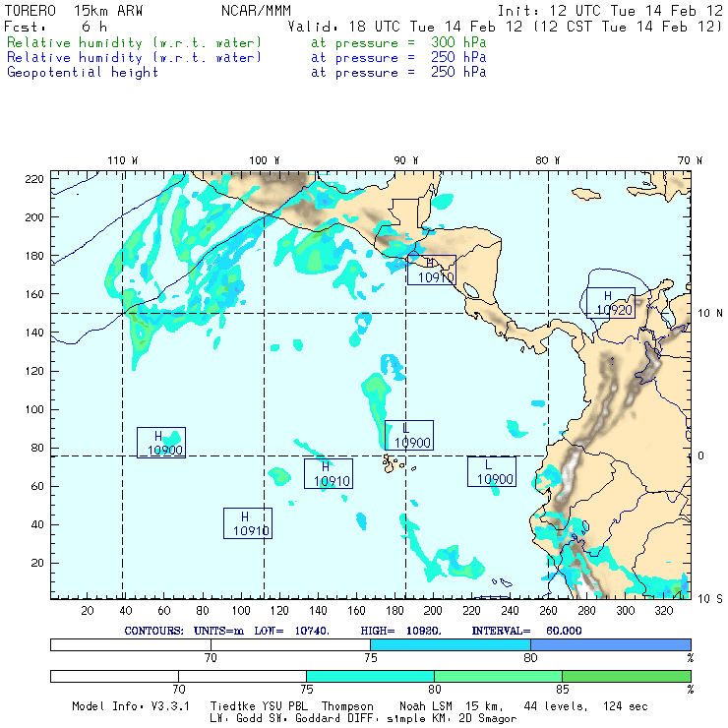Screen dimensions: 728x728
Task: Click the 10 S latitude label
Action: (709, 598)
